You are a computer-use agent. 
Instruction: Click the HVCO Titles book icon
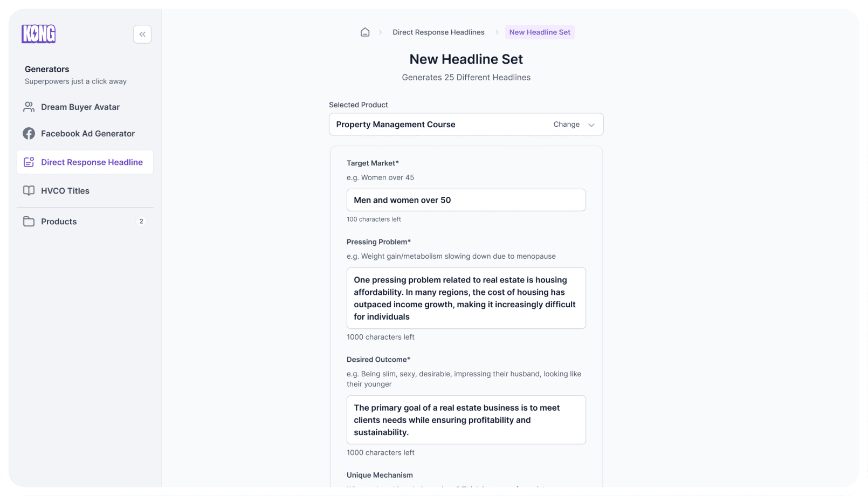pyautogui.click(x=29, y=191)
